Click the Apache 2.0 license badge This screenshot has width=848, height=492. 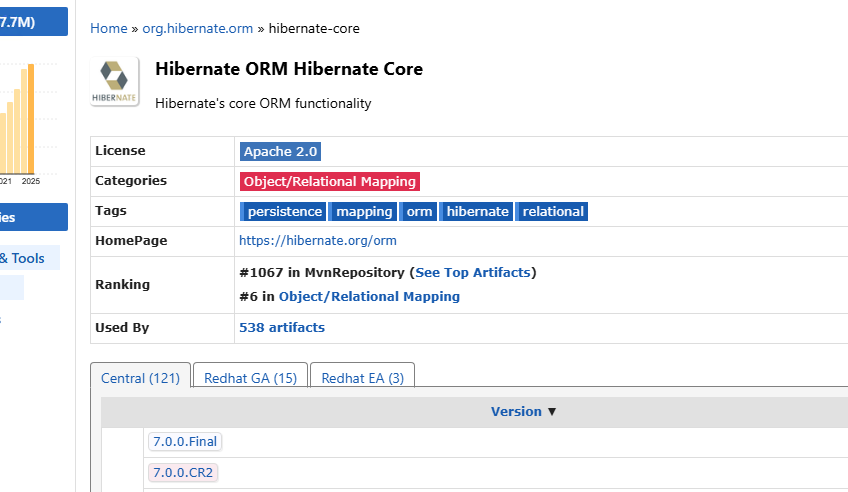[280, 151]
